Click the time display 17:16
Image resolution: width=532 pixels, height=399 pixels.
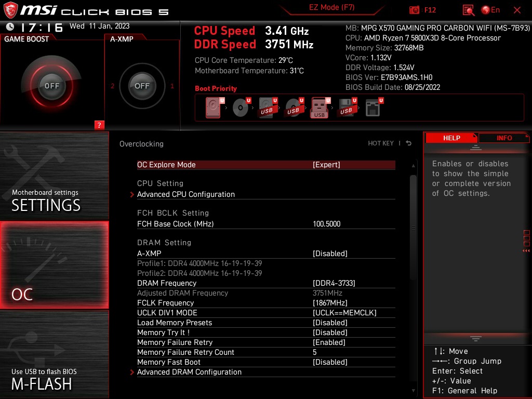[42, 27]
